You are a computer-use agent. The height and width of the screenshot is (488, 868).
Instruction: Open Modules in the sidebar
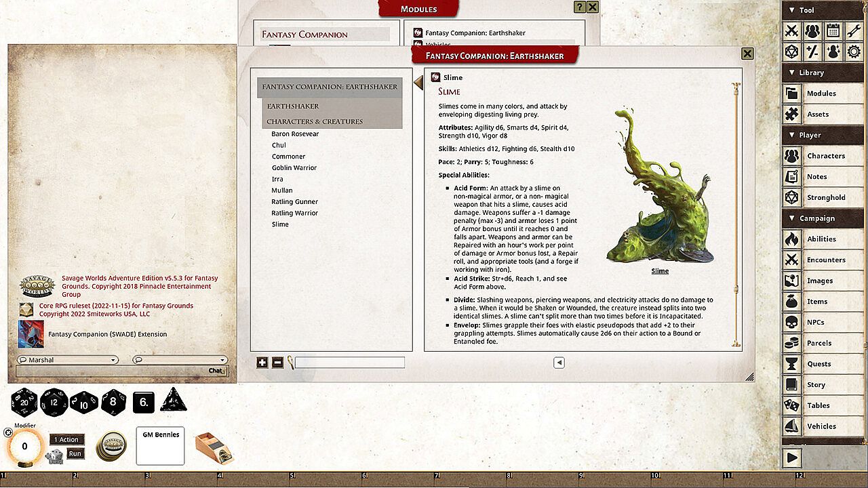pyautogui.click(x=825, y=94)
